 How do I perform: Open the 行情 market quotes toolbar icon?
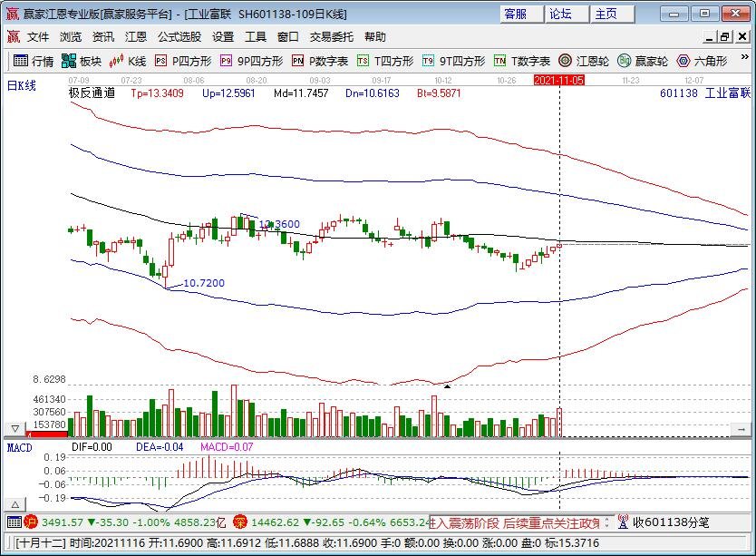pyautogui.click(x=34, y=61)
